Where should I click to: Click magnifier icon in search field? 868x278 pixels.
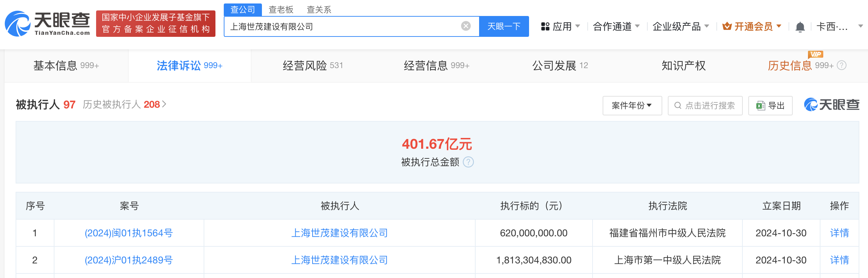[678, 105]
